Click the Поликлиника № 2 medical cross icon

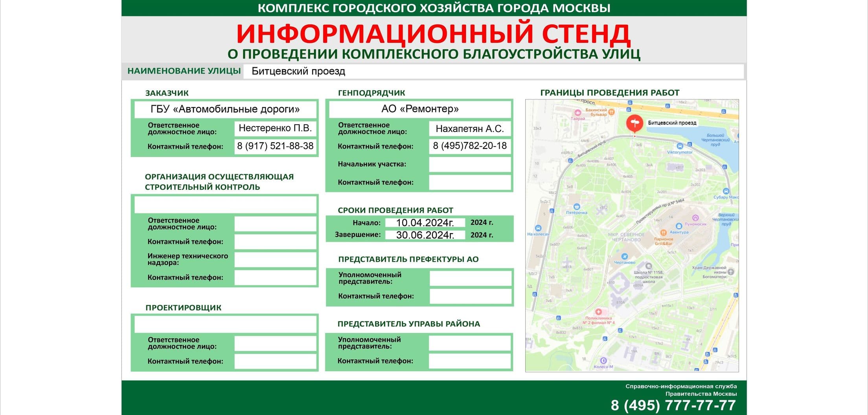click(598, 312)
